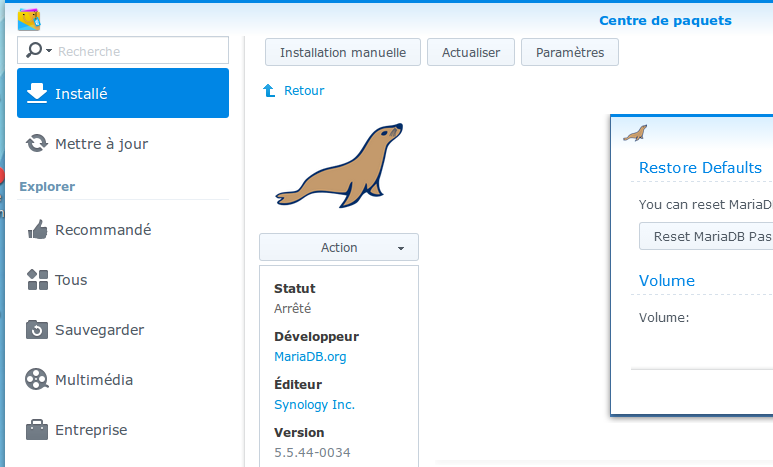This screenshot has width=773, height=467.
Task: Click the Sauvegarder backup icon
Action: point(37,330)
